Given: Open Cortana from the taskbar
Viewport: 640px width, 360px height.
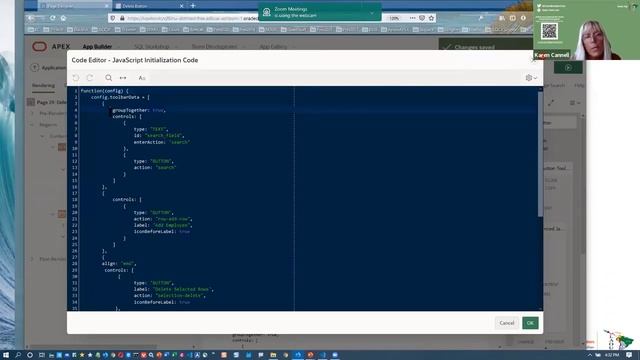Looking at the screenshot, I should click(x=30, y=355).
